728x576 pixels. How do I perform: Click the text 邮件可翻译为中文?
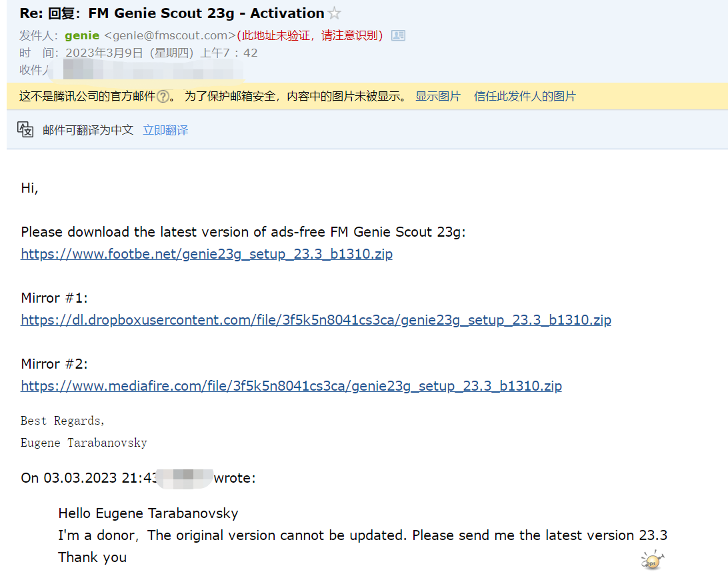[x=88, y=130]
